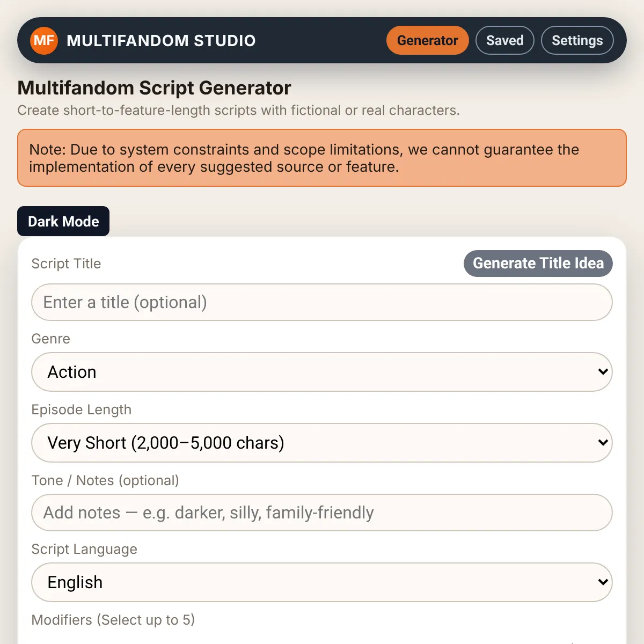Focus the Tone / Notes input field

(322, 513)
